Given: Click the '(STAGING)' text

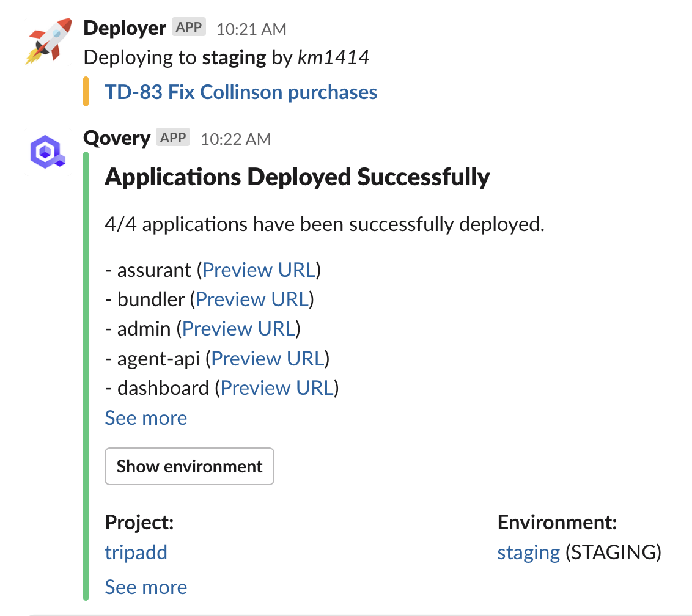Looking at the screenshot, I should tap(613, 553).
